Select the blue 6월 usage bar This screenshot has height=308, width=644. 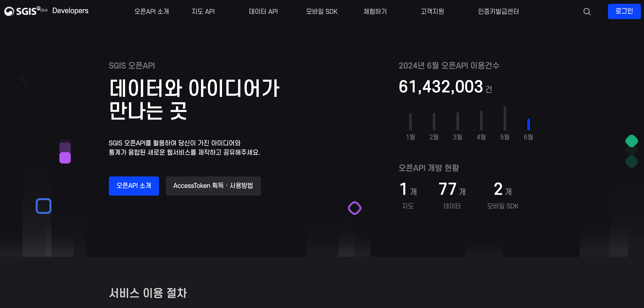(528, 124)
